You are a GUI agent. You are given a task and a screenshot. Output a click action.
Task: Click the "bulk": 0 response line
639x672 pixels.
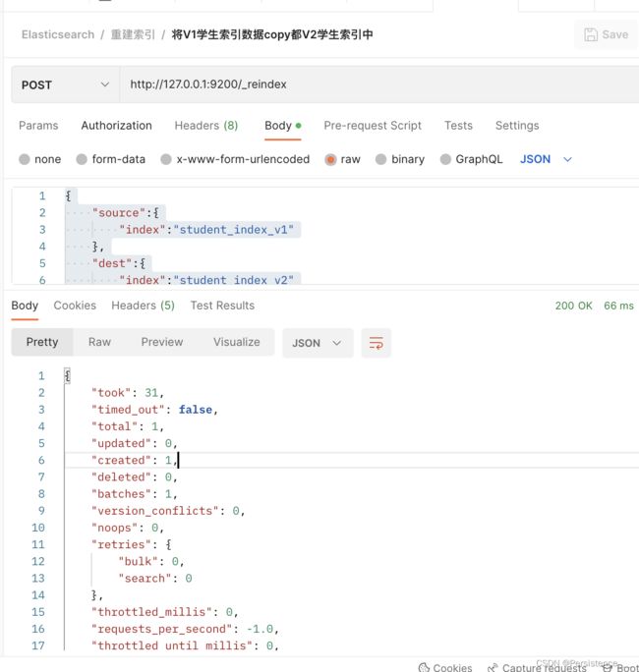151,561
